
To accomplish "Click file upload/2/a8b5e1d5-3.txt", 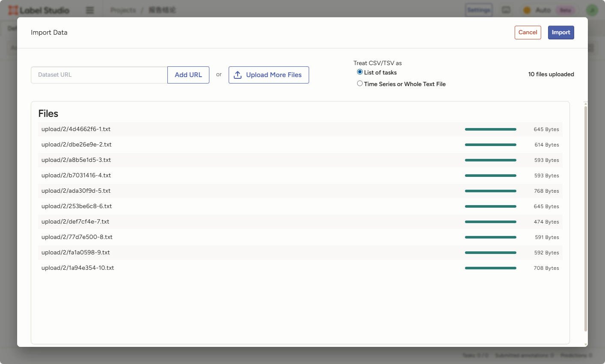I will pyautogui.click(x=76, y=160).
